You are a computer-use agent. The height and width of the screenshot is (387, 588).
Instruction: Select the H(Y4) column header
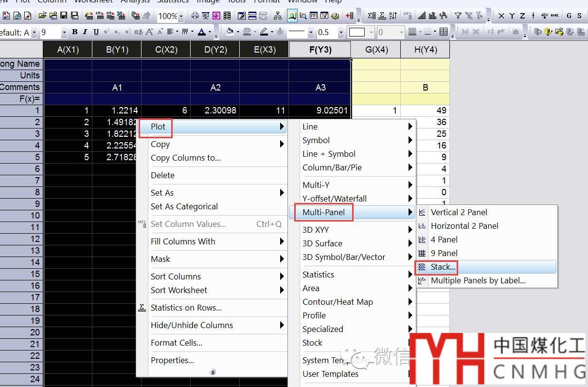[425, 50]
